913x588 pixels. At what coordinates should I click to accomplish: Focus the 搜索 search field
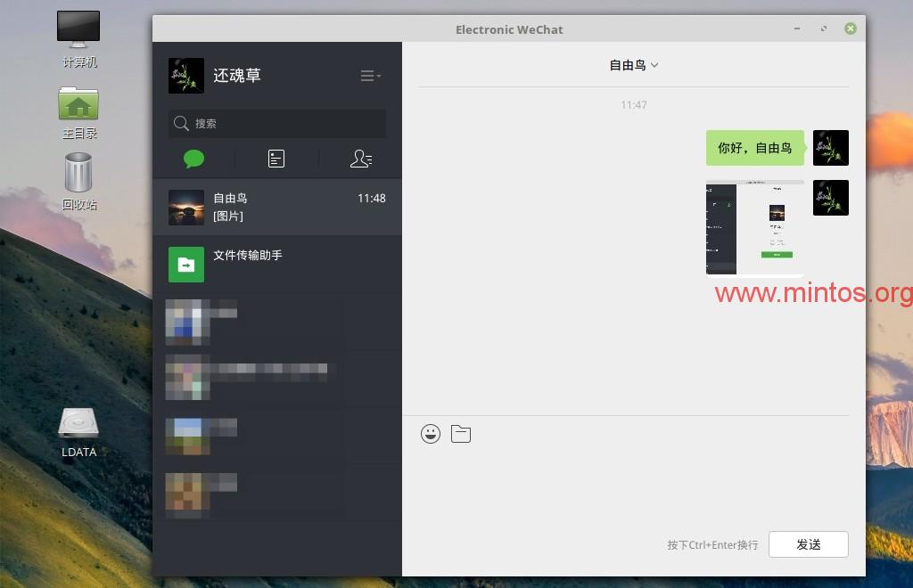coord(277,124)
